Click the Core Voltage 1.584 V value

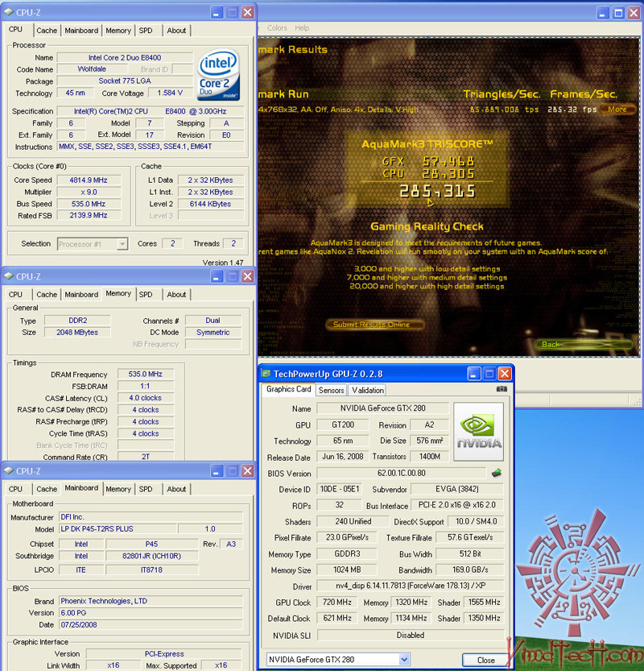[x=170, y=93]
